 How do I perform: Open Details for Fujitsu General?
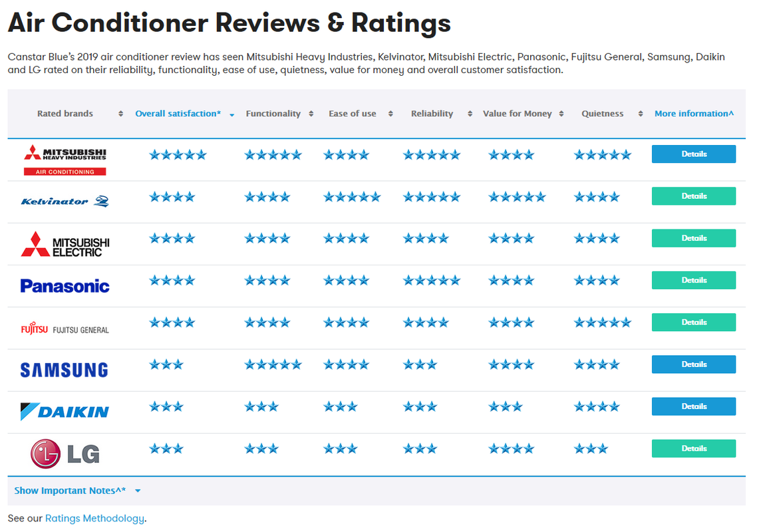(694, 323)
